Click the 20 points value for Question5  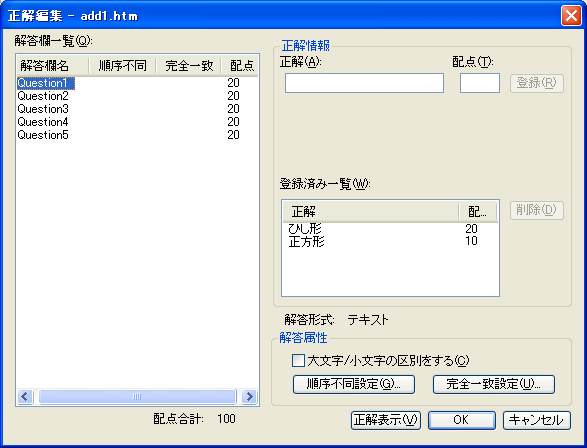click(x=233, y=135)
